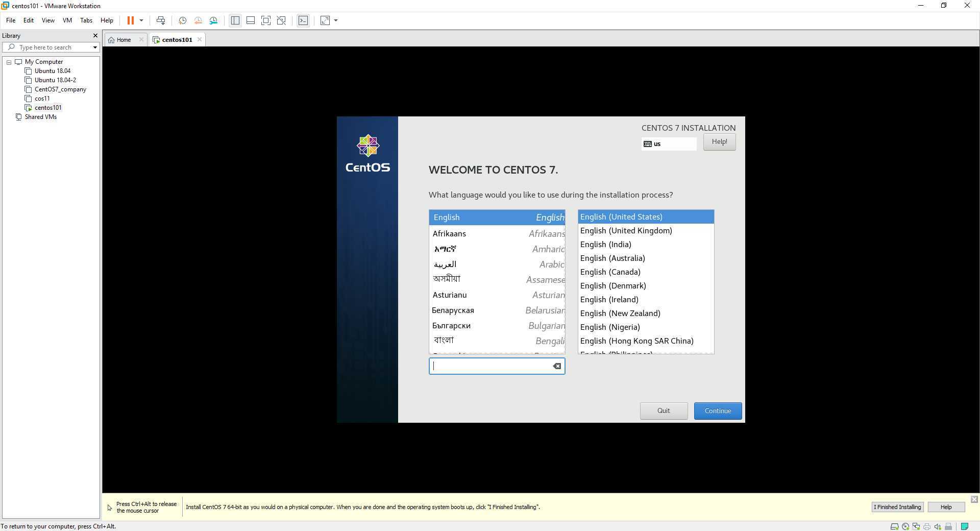Image resolution: width=980 pixels, height=531 pixels.
Task: Select centos101 in the library tree
Action: 48,108
